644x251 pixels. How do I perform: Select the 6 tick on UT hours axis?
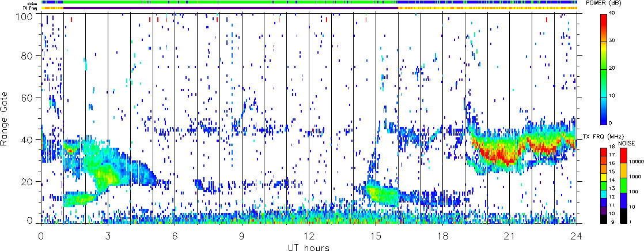pos(175,236)
